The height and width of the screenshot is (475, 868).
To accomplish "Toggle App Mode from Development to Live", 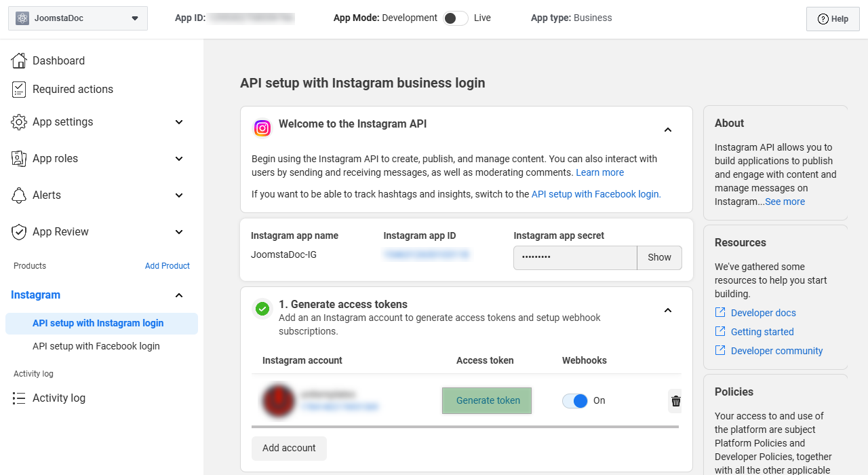I will tap(456, 18).
